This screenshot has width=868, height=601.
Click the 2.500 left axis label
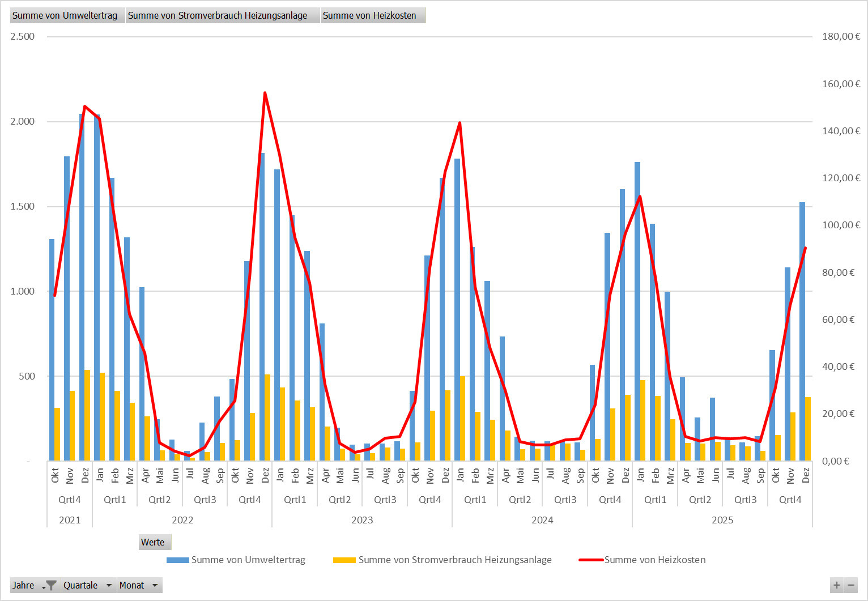23,36
